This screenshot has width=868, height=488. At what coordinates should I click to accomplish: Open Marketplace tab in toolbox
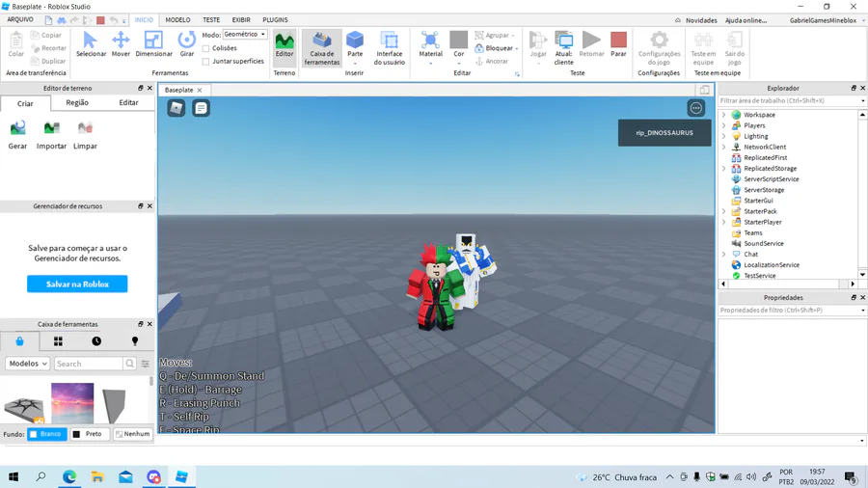point(20,341)
